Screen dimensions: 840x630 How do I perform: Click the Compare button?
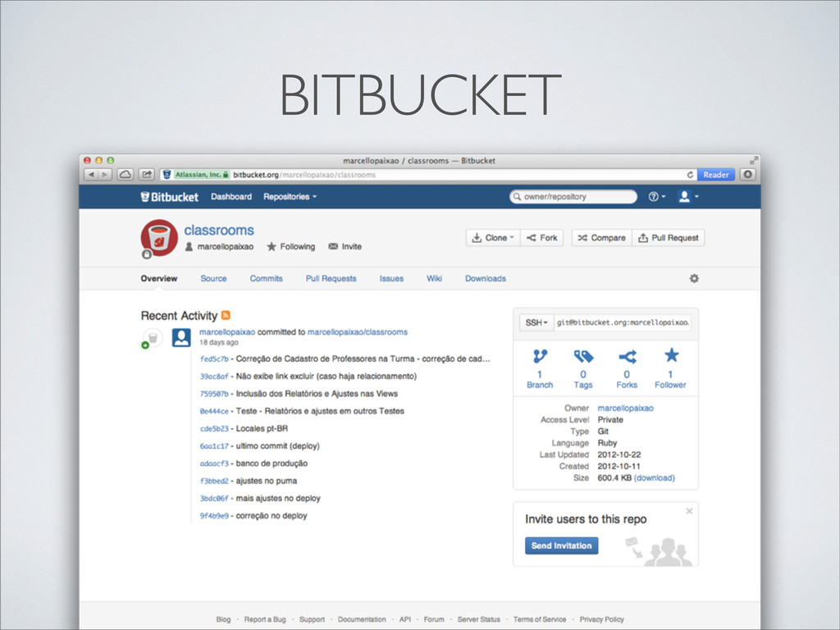[x=602, y=238]
